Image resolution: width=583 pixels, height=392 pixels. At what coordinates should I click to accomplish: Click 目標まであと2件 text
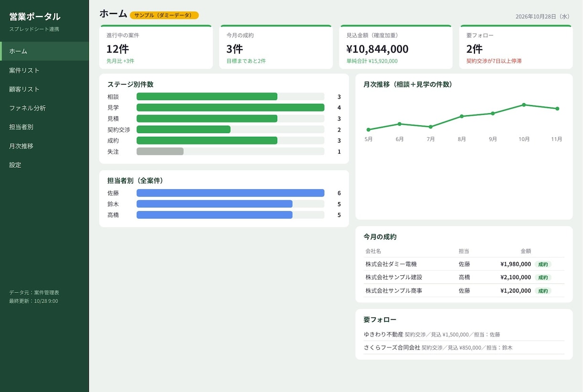click(246, 61)
